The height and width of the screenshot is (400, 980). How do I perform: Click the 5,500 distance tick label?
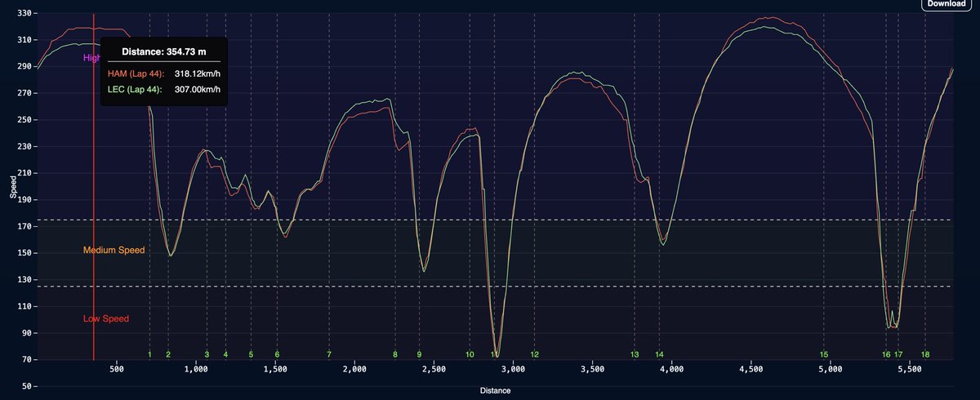click(x=909, y=370)
